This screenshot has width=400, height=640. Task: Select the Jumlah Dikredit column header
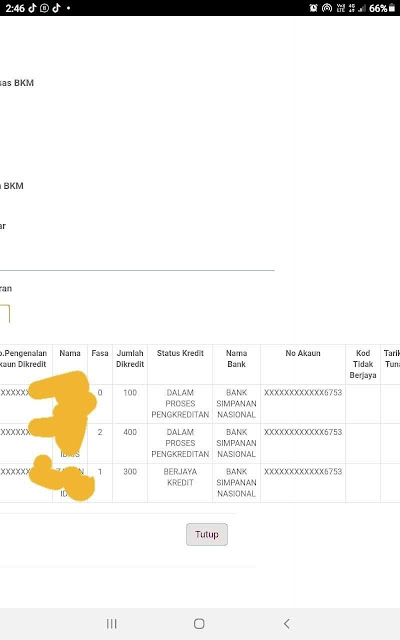pyautogui.click(x=130, y=358)
